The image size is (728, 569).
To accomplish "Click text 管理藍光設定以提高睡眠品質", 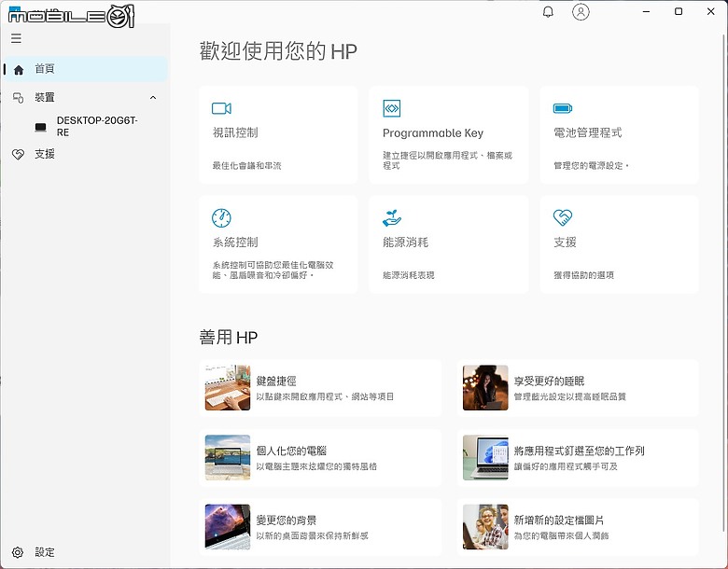I will click(569, 396).
